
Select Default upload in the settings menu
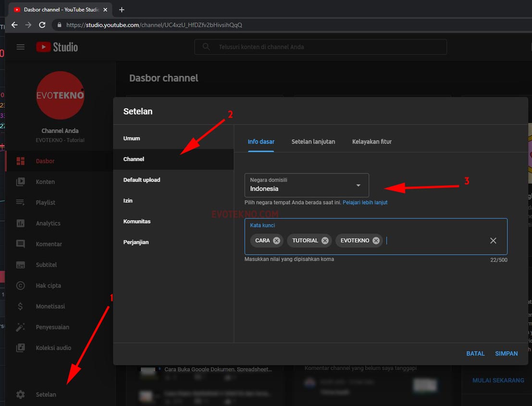click(142, 180)
